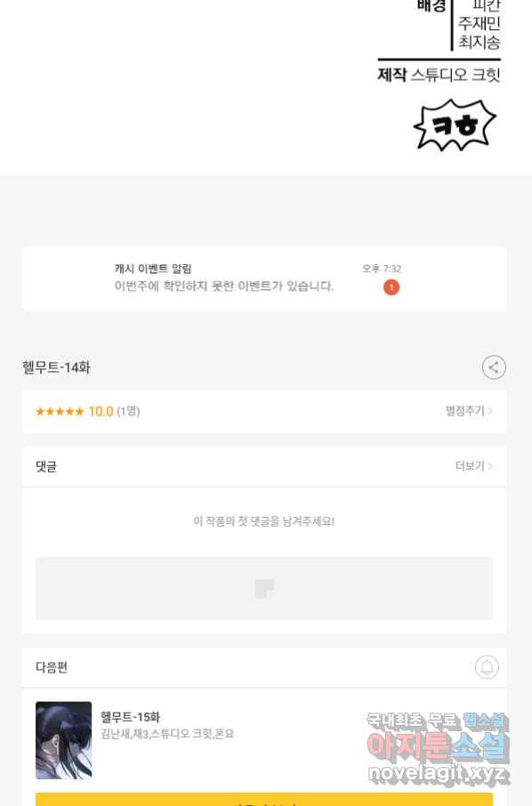Tap the 크히 studio logo burst
Screen dimensions: 532x806
click(x=455, y=125)
